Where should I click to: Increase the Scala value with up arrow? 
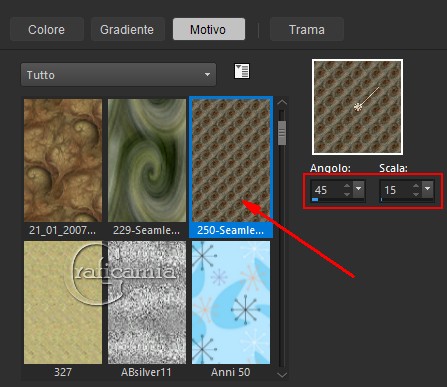pos(416,186)
